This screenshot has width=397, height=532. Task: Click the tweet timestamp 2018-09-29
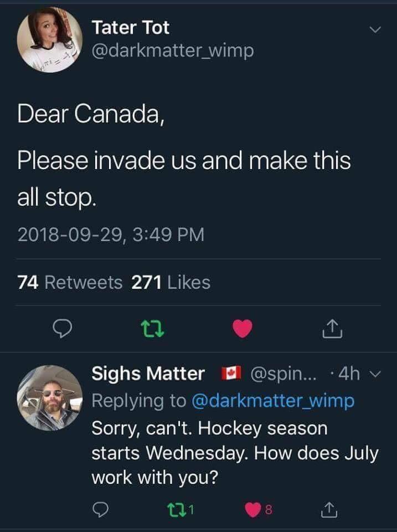(x=111, y=234)
